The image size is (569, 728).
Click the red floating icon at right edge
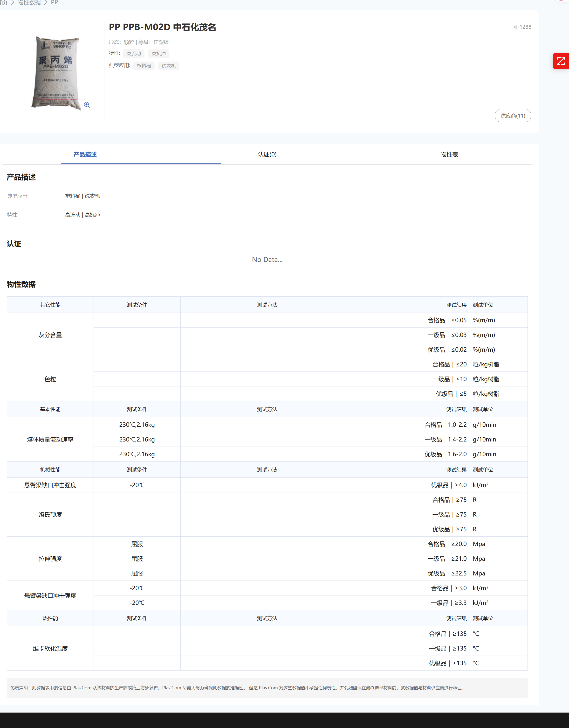[561, 61]
